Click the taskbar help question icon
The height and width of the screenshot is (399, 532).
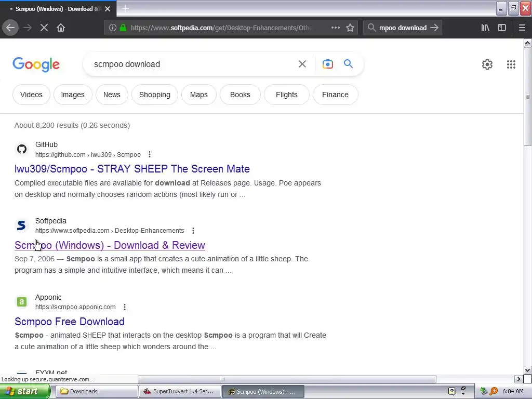(x=451, y=392)
